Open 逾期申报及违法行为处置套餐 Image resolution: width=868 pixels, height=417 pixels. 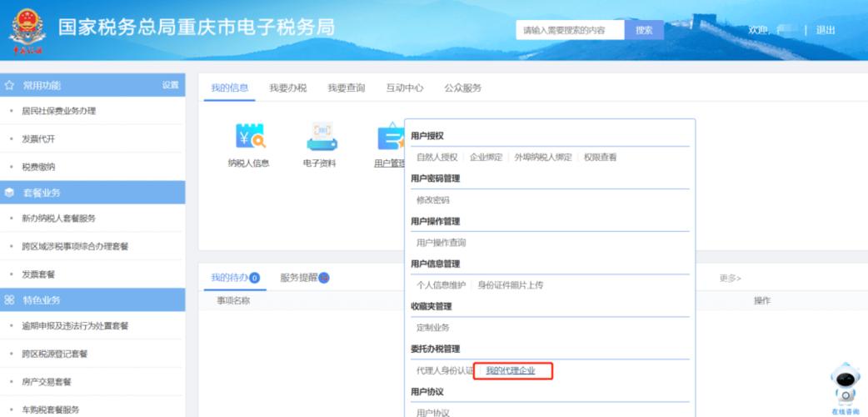75,326
